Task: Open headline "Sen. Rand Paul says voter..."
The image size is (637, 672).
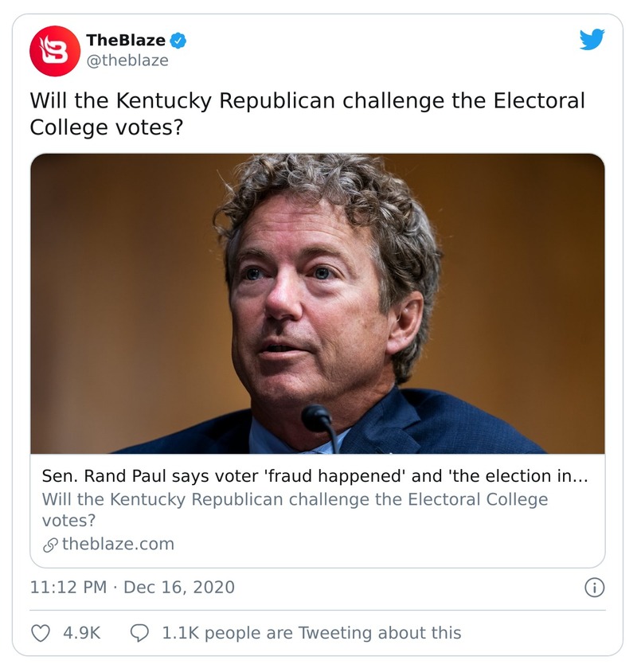Action: (x=314, y=476)
